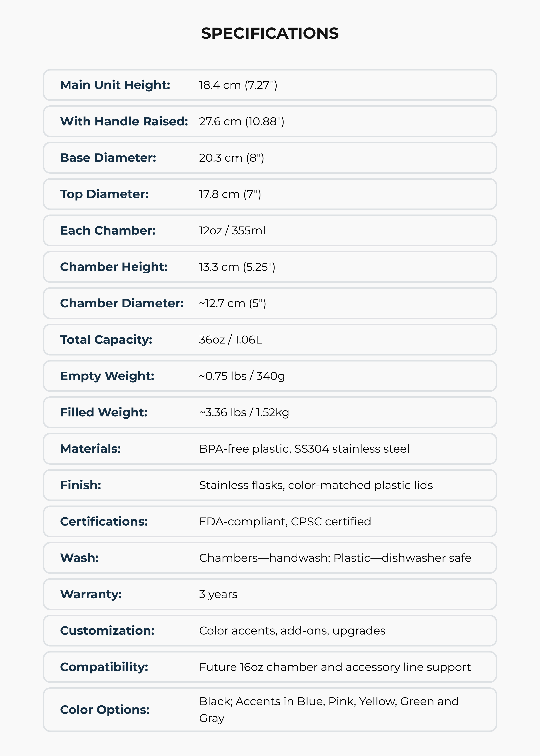
Task: Select the FDA-compliant, CPSC certified text
Action: (x=285, y=522)
